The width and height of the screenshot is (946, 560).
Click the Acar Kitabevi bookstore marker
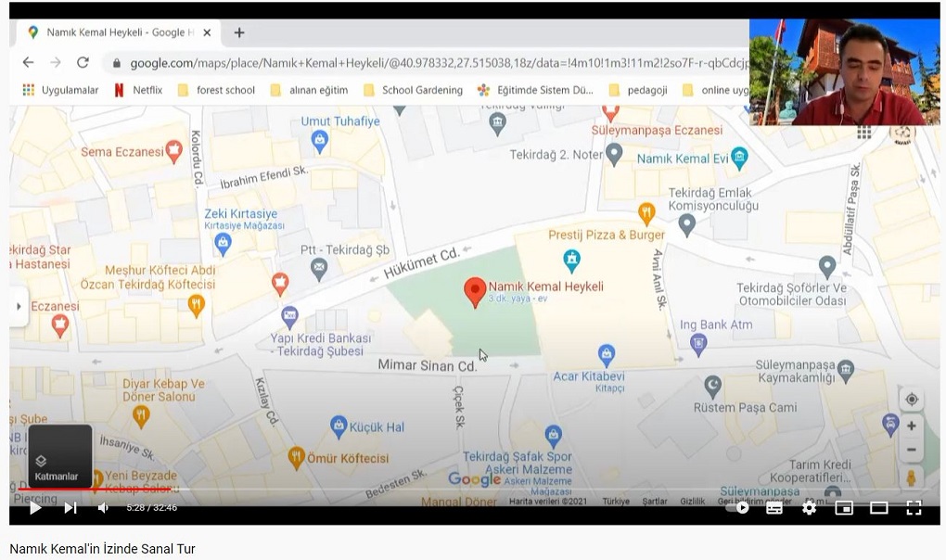click(x=607, y=355)
